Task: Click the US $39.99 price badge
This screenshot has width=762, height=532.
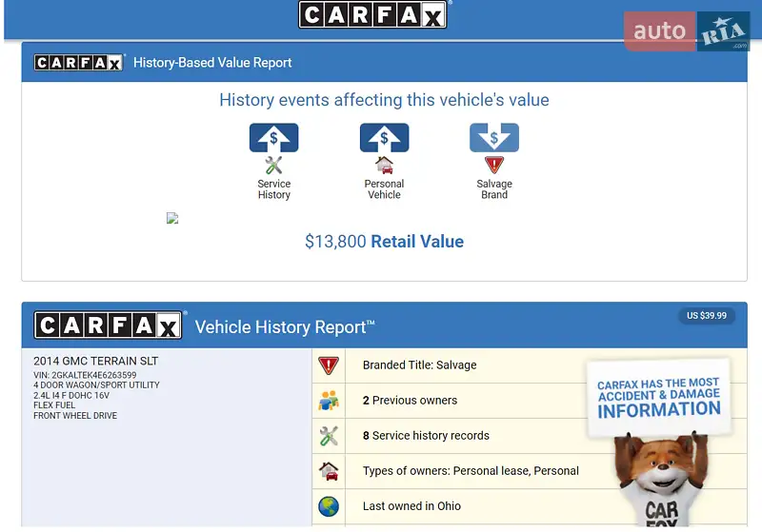Action: [707, 316]
